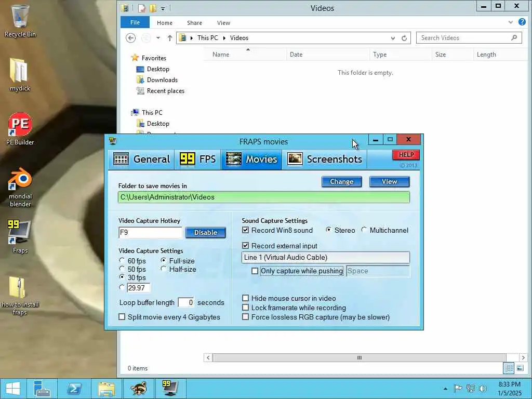Click the arrow after This PC in address bar
532x399 pixels.
coord(224,38)
